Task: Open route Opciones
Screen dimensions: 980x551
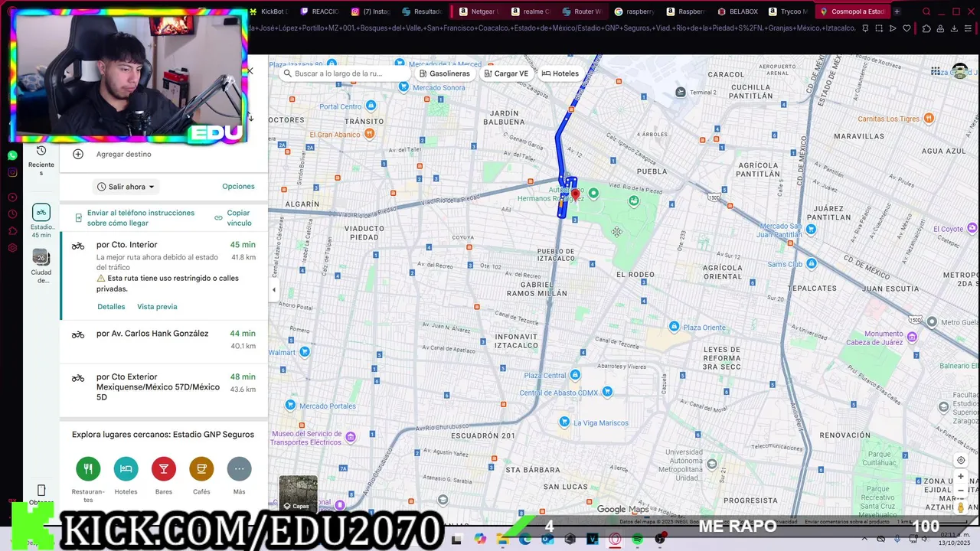Action: click(238, 187)
